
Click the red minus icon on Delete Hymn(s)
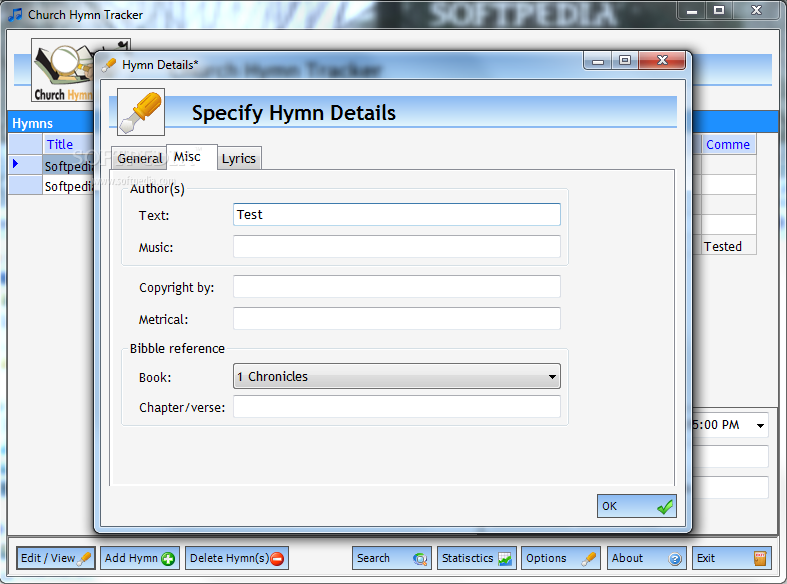coord(277,558)
